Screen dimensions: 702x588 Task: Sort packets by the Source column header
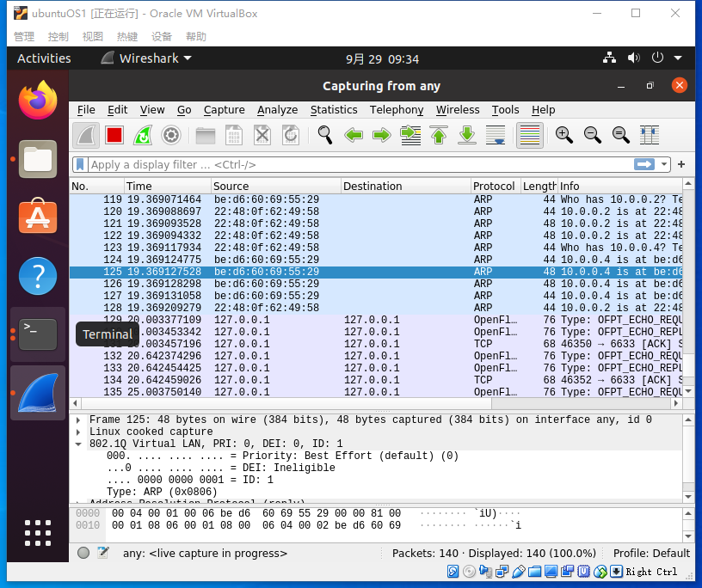pyautogui.click(x=276, y=186)
